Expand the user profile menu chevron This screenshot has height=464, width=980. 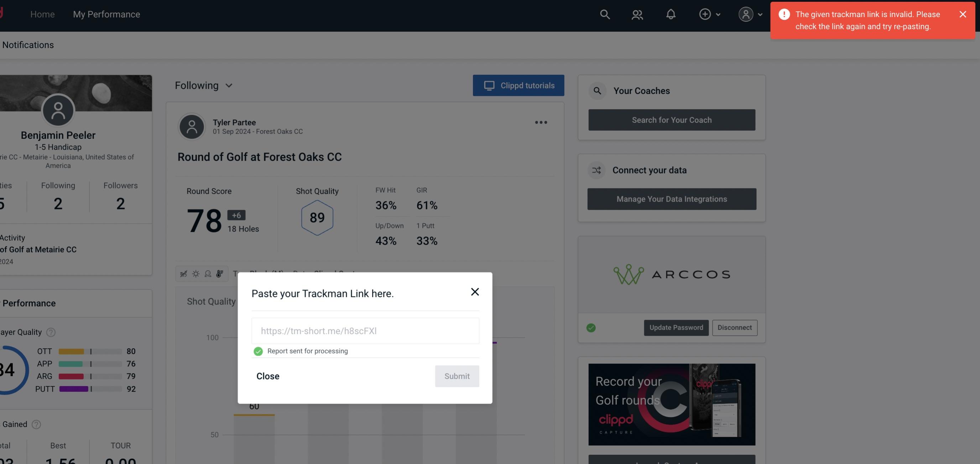point(761,14)
